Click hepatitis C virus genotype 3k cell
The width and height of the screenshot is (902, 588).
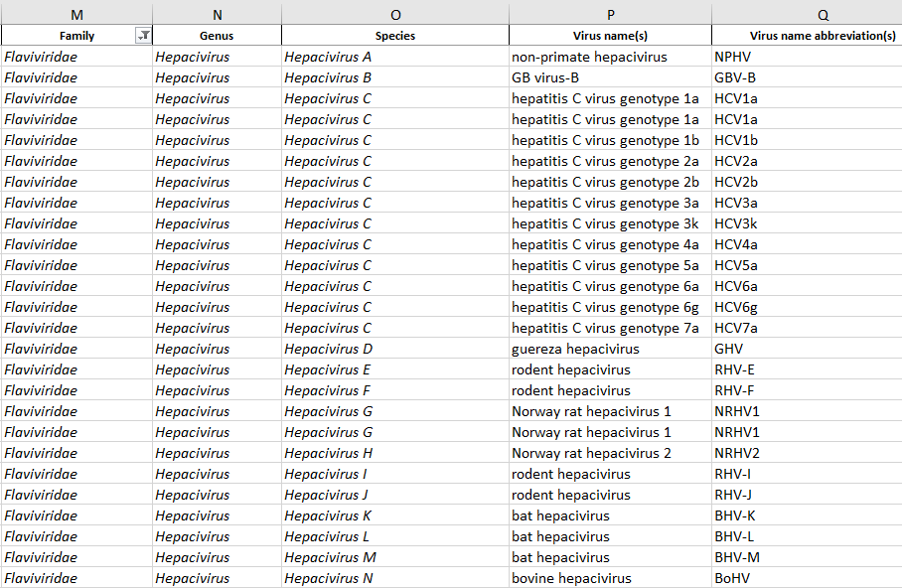click(610, 223)
